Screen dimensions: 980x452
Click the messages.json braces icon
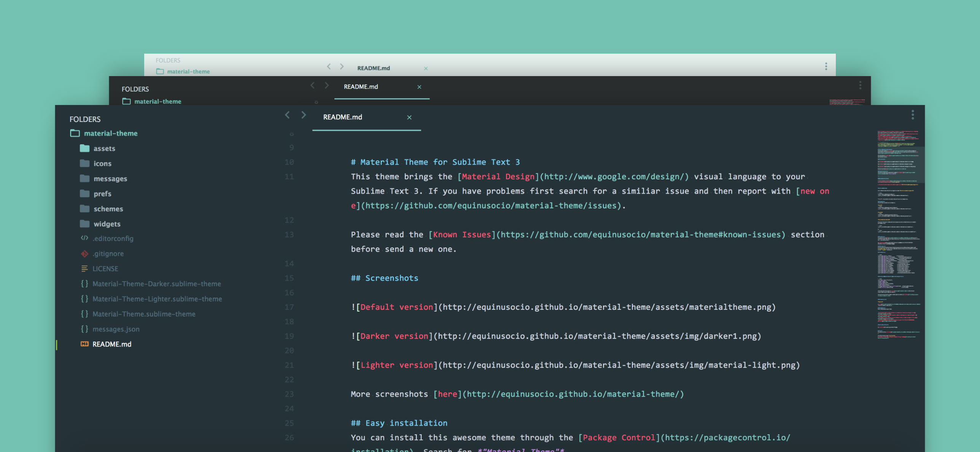click(x=84, y=329)
